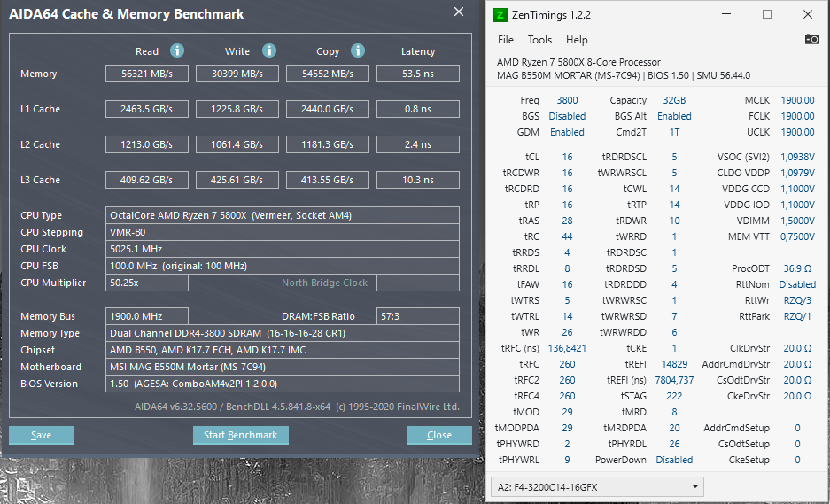The width and height of the screenshot is (830, 504).
Task: Click the CPU Stepping value VMR-B0
Action: (x=283, y=232)
